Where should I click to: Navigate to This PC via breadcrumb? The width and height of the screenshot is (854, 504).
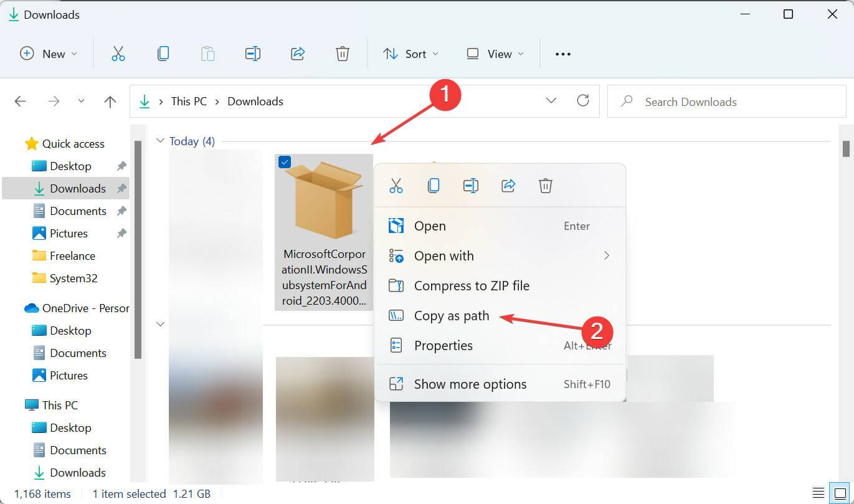point(188,101)
